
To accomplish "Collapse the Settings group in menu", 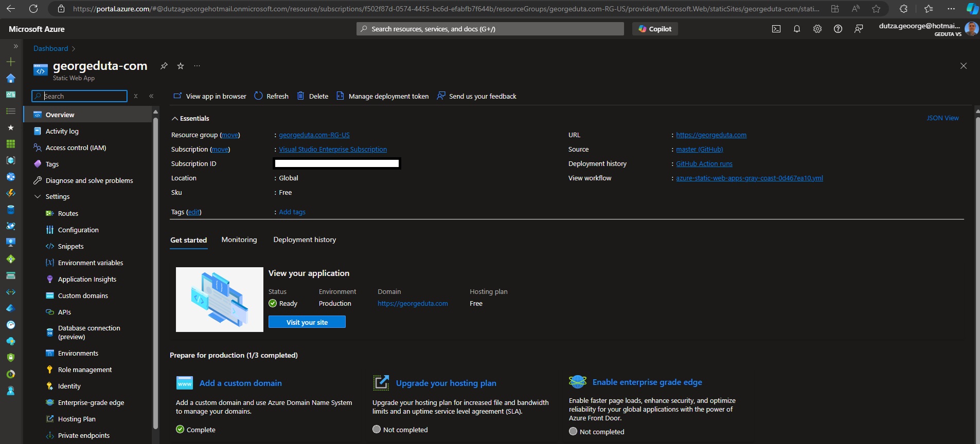I will pyautogui.click(x=38, y=196).
